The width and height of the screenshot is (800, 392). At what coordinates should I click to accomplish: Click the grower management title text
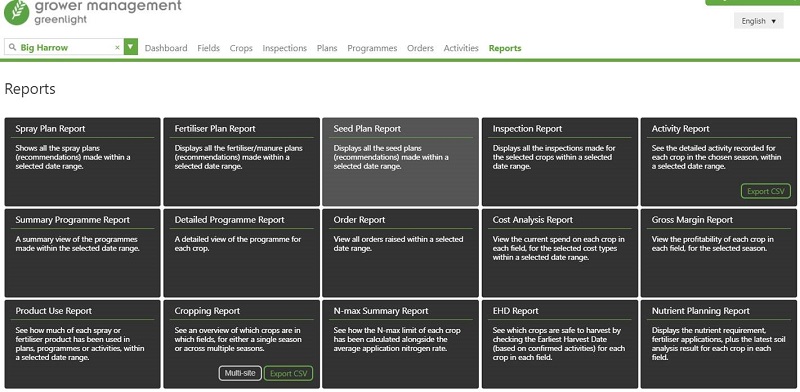pos(108,6)
